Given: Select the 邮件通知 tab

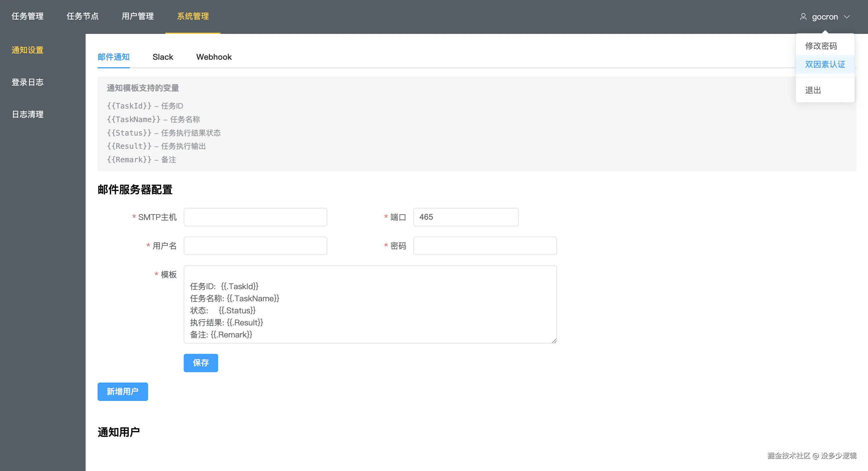Looking at the screenshot, I should (114, 57).
